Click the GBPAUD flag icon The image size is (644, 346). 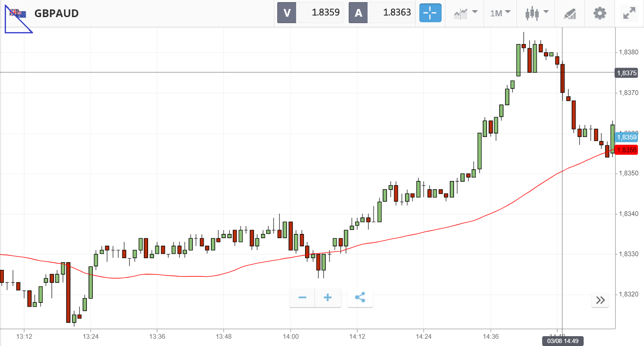point(18,13)
